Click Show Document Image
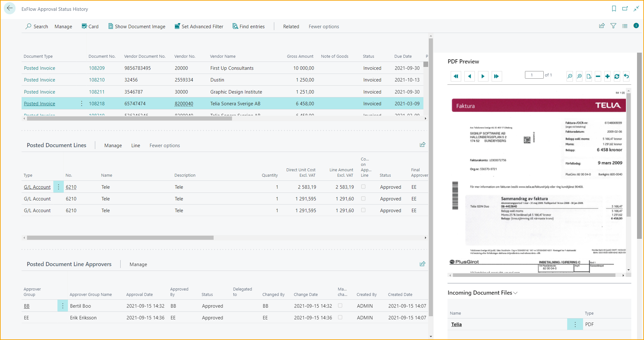 (x=137, y=27)
